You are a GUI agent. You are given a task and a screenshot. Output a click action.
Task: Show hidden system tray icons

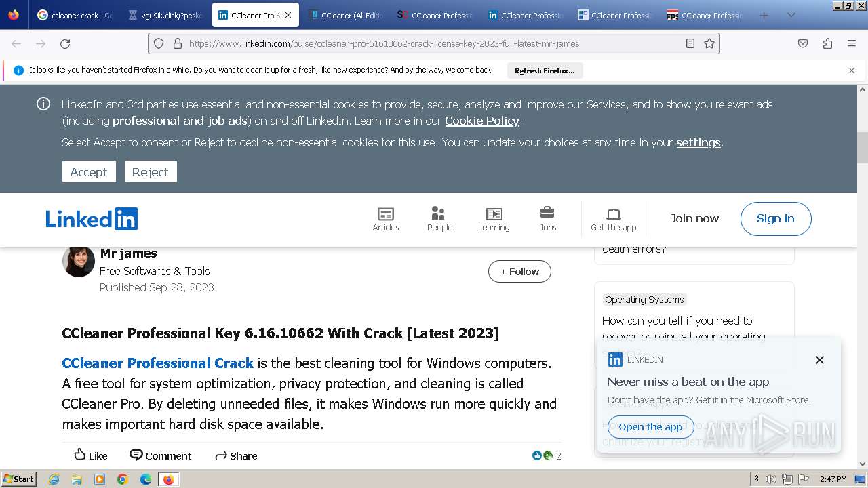click(756, 479)
